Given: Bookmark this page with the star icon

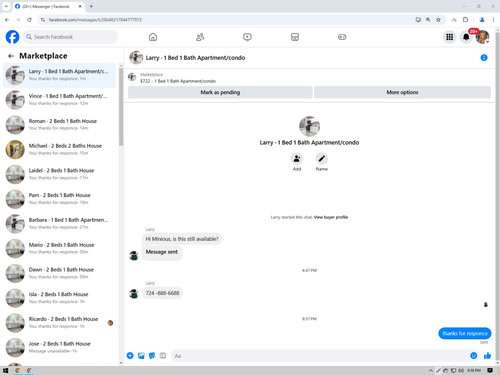Looking at the screenshot, I should (438, 20).
